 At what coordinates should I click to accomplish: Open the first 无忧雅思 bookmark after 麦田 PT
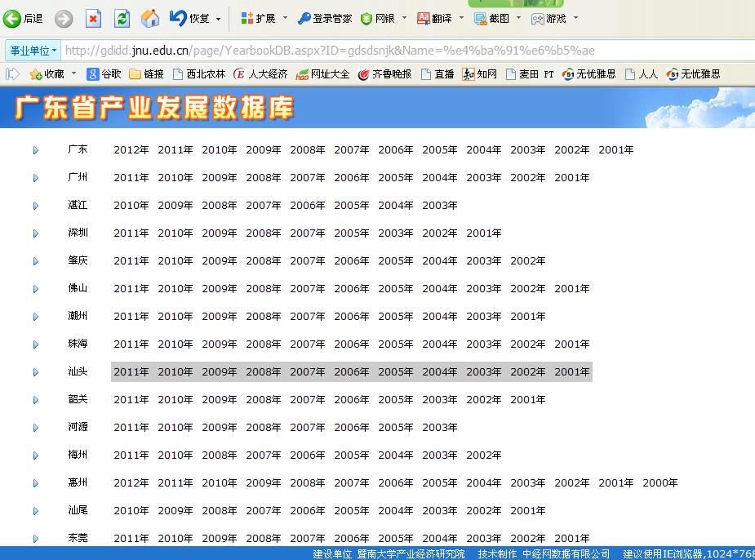pos(588,74)
